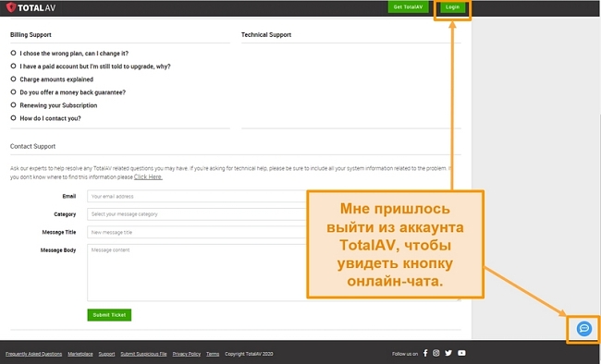Click the 'Copyright TotalAV 2020' text

(x=249, y=354)
